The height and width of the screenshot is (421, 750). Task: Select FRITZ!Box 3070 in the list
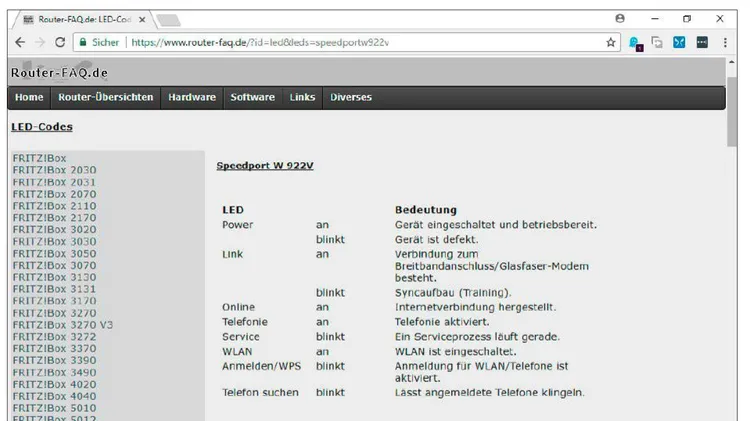tap(55, 266)
